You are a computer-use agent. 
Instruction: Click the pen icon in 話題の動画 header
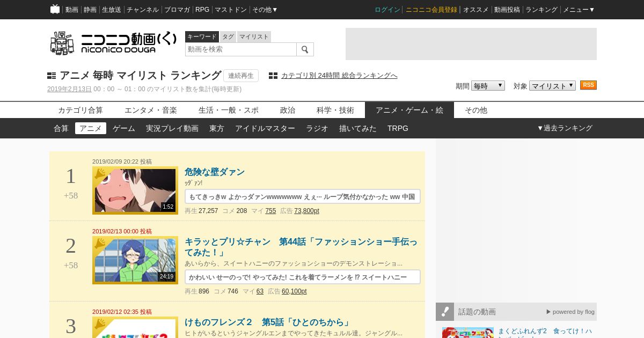(x=445, y=312)
